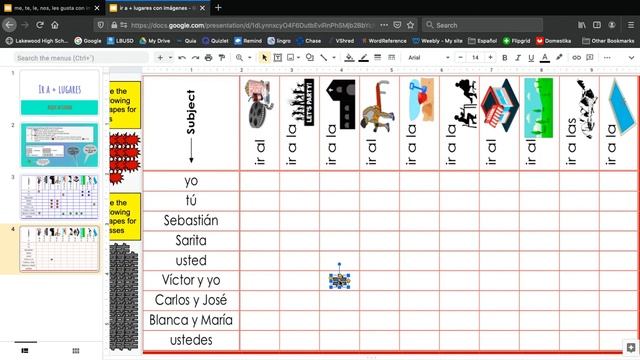The width and height of the screenshot is (640, 360).
Task: Open the Border color picker
Action: click(x=363, y=58)
